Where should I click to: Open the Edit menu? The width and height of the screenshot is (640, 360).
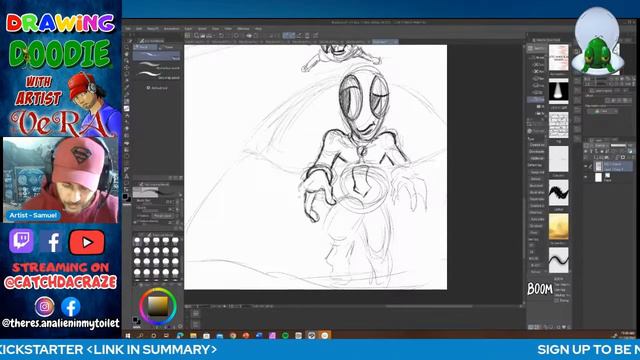[x=139, y=29]
